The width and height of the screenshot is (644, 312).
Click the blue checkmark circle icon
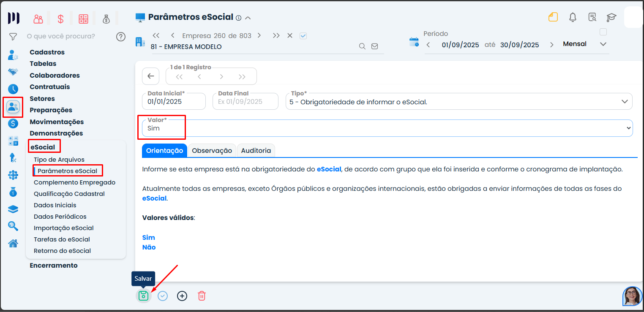point(163,296)
